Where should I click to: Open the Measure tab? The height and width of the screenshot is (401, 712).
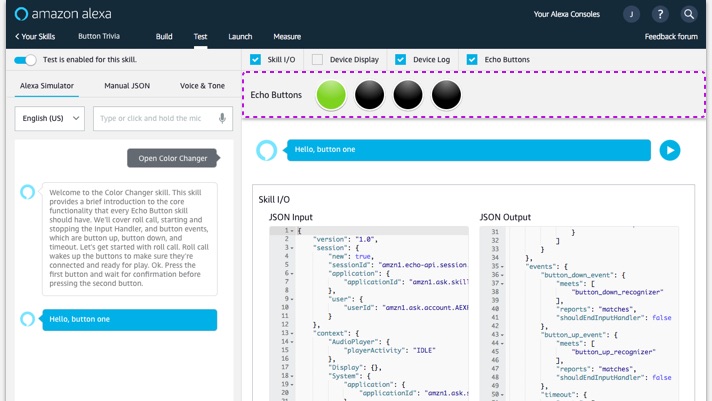(x=287, y=36)
